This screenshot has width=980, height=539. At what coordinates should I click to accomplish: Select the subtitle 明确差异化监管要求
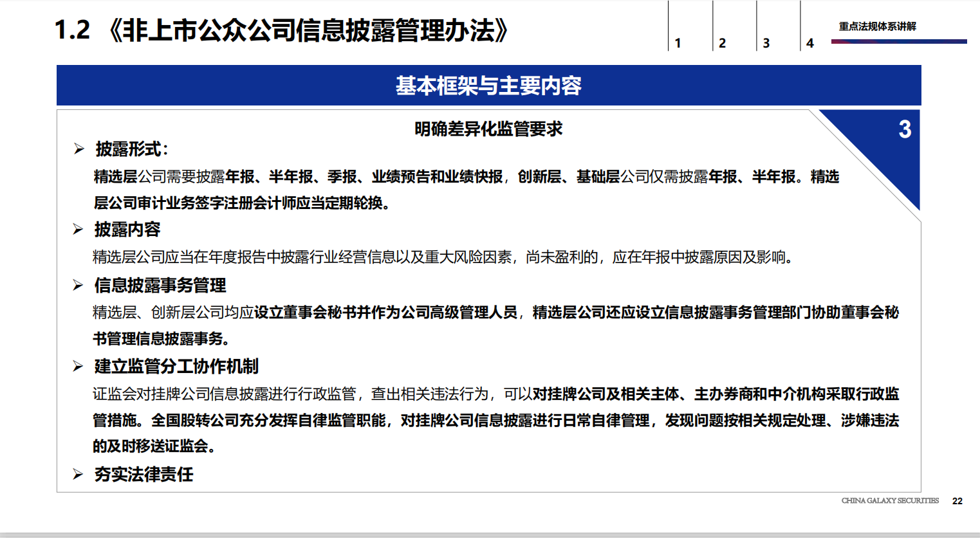pyautogui.click(x=488, y=129)
